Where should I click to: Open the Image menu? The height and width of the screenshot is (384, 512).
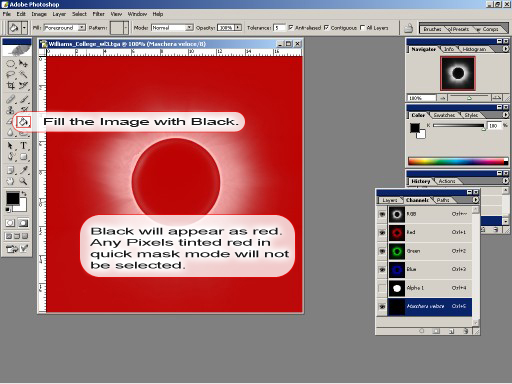click(39, 14)
